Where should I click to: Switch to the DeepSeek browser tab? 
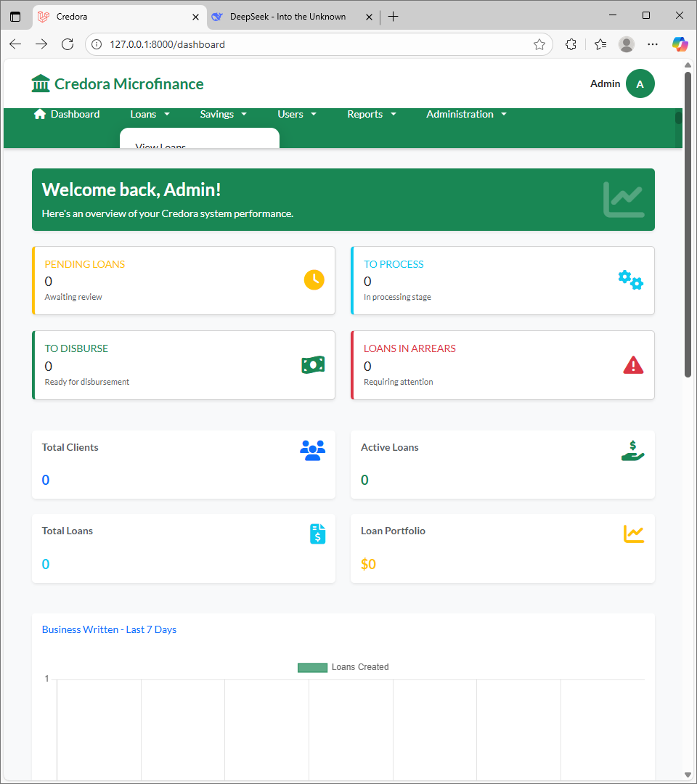[288, 16]
